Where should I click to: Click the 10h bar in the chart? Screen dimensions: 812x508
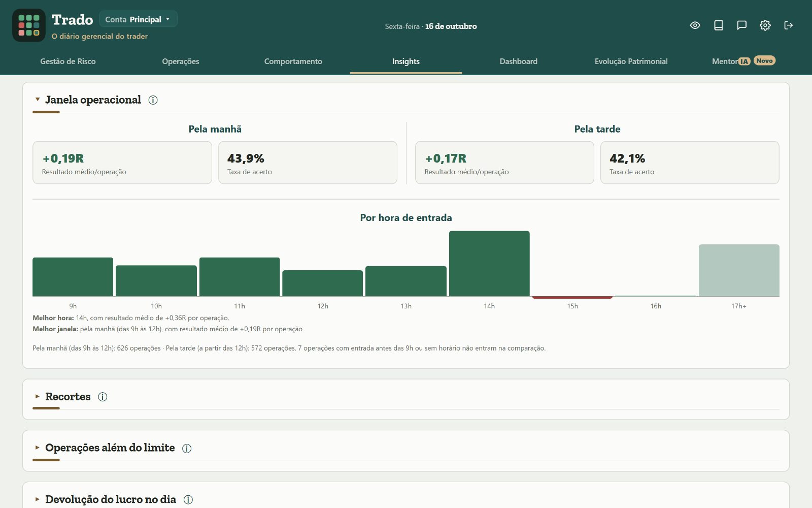pos(156,281)
